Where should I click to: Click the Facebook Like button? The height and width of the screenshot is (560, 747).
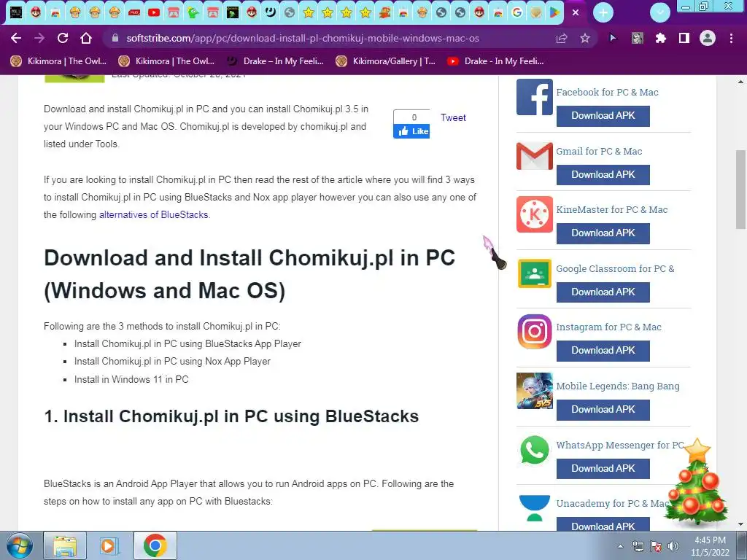pyautogui.click(x=411, y=131)
